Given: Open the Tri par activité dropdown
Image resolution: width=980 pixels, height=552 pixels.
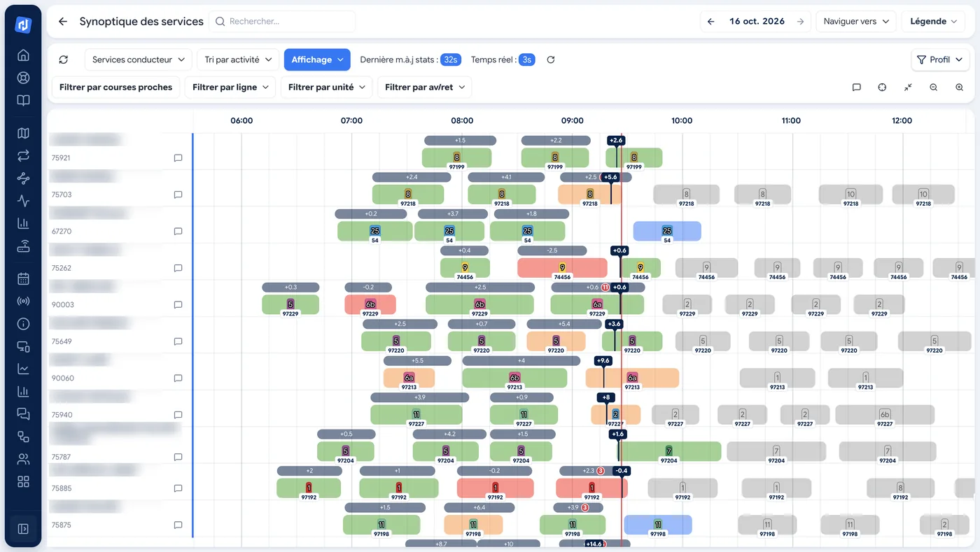Looking at the screenshot, I should (x=238, y=59).
